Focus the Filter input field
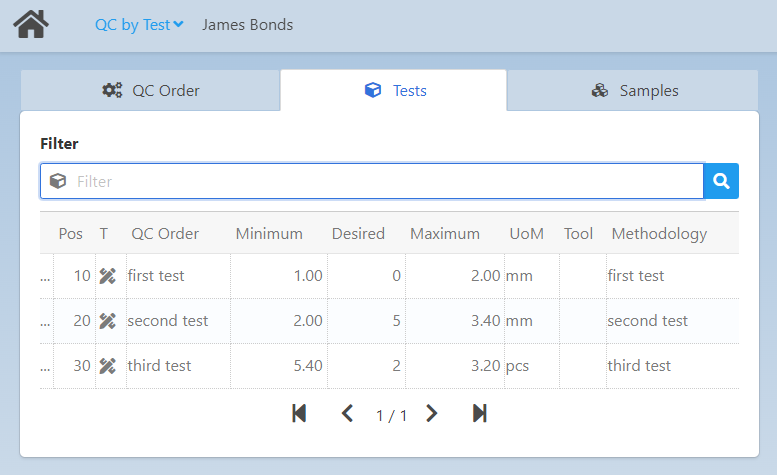777x475 pixels. (385, 181)
